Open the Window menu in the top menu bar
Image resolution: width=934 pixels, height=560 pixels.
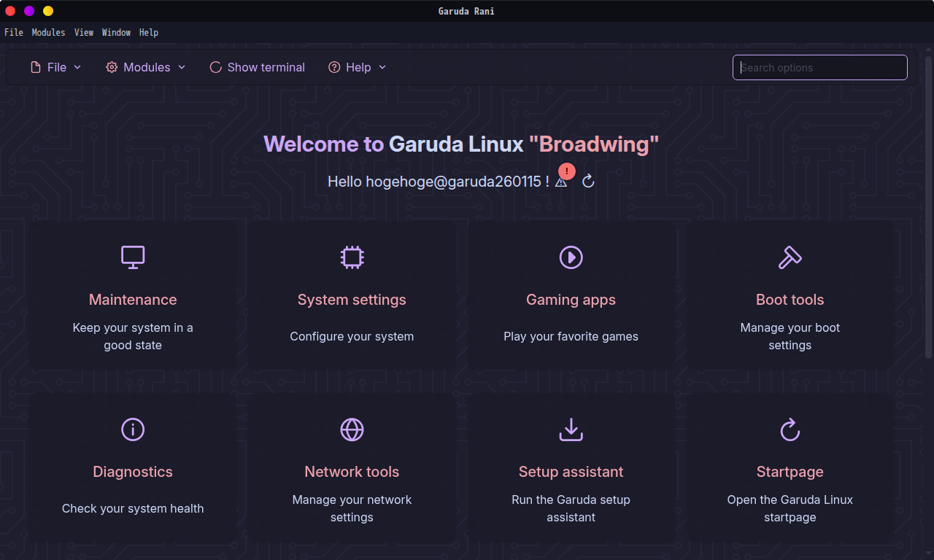(116, 33)
